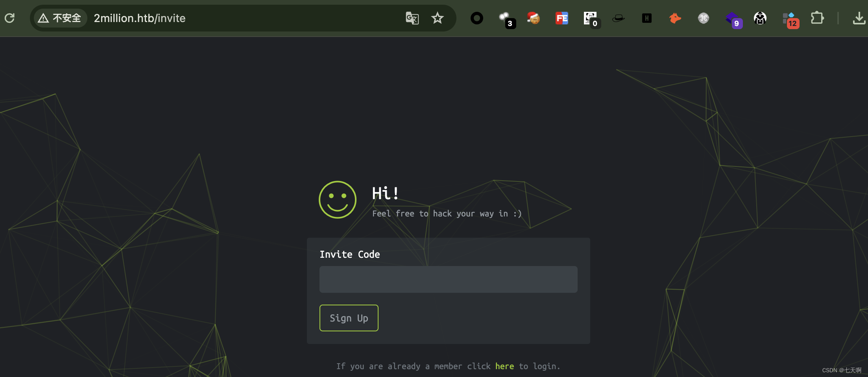Click the orange fox extension icon
Viewport: 868px width, 377px height.
pos(675,18)
